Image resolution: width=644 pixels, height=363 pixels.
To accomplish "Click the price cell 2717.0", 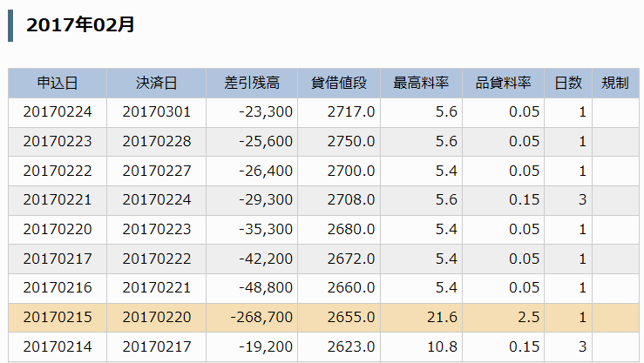I will [x=351, y=112].
